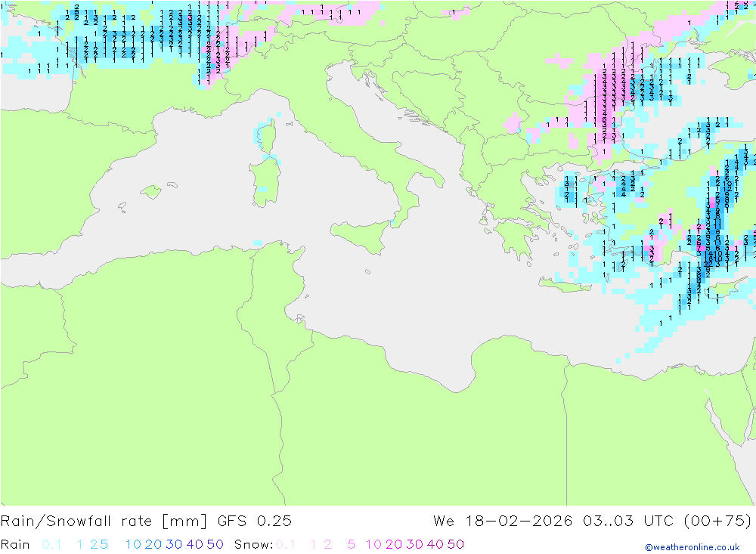Click the Snow legend value 5
756x554 pixels.
(x=352, y=544)
